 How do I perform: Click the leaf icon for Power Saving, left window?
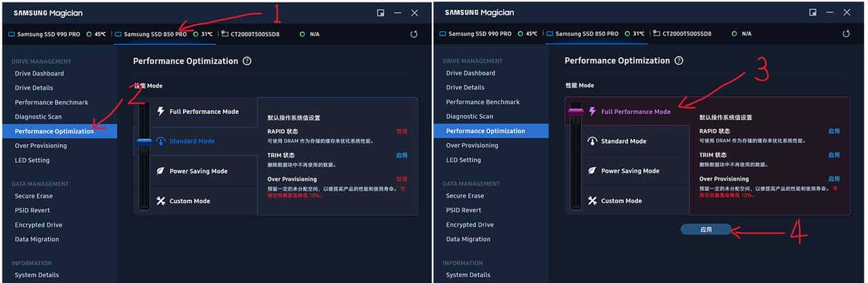161,171
